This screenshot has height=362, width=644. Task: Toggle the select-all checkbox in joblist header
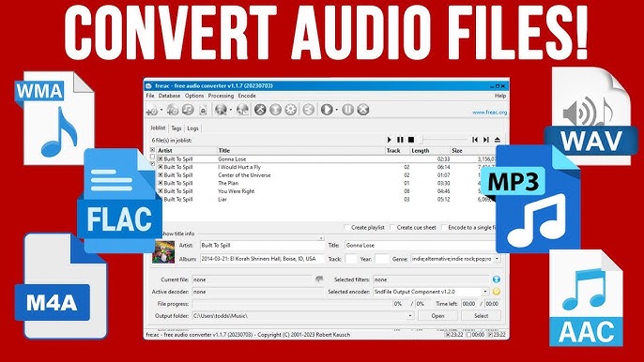point(153,150)
